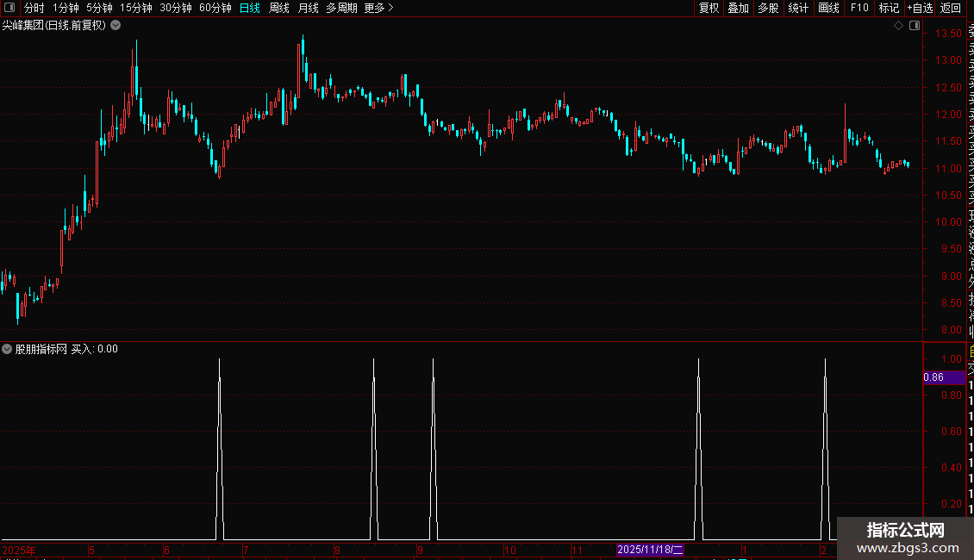Click month 10 on the time axis

(510, 550)
